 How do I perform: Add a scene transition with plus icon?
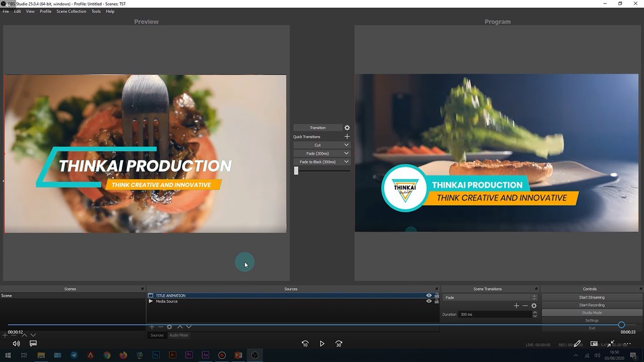516,306
